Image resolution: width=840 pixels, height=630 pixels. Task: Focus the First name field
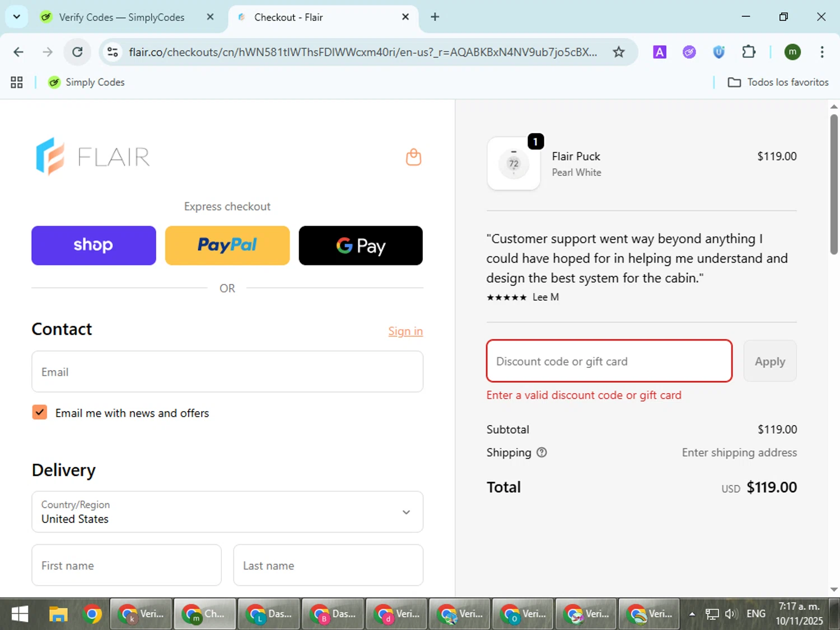127,565
